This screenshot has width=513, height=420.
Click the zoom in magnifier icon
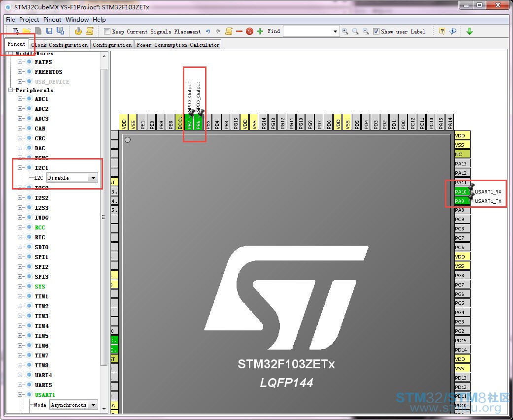(x=345, y=32)
